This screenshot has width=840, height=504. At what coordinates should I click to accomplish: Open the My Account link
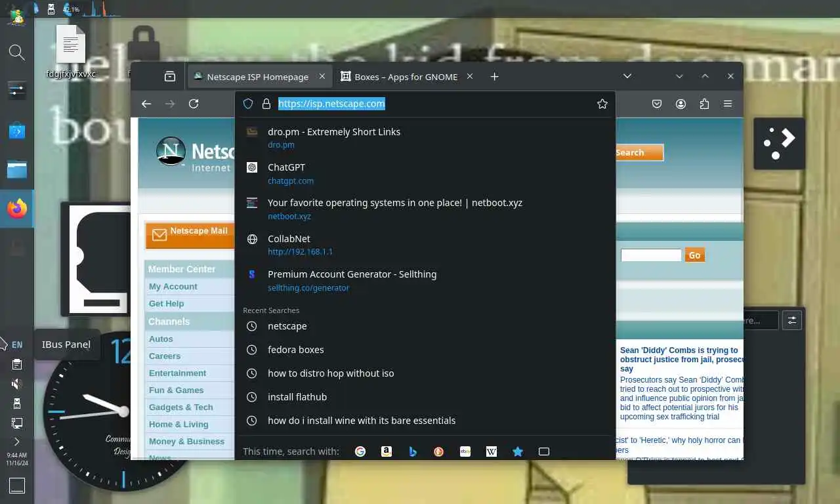point(173,287)
